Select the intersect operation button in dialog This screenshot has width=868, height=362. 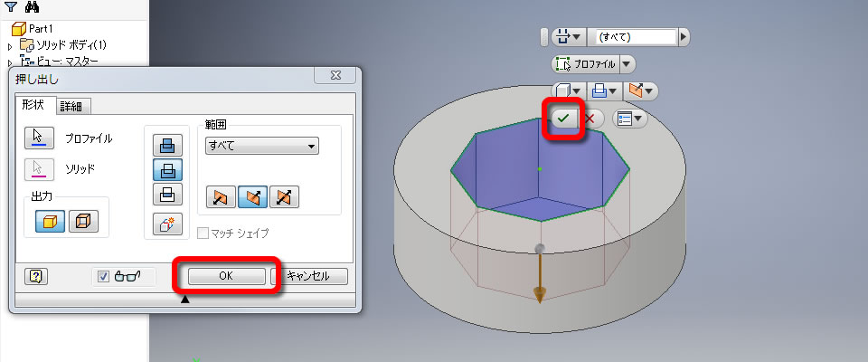click(167, 194)
